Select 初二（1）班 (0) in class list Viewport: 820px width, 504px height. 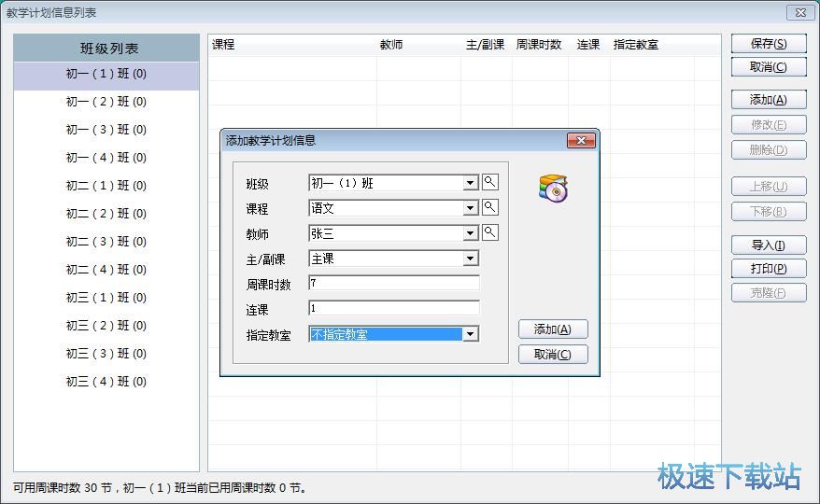tap(106, 186)
